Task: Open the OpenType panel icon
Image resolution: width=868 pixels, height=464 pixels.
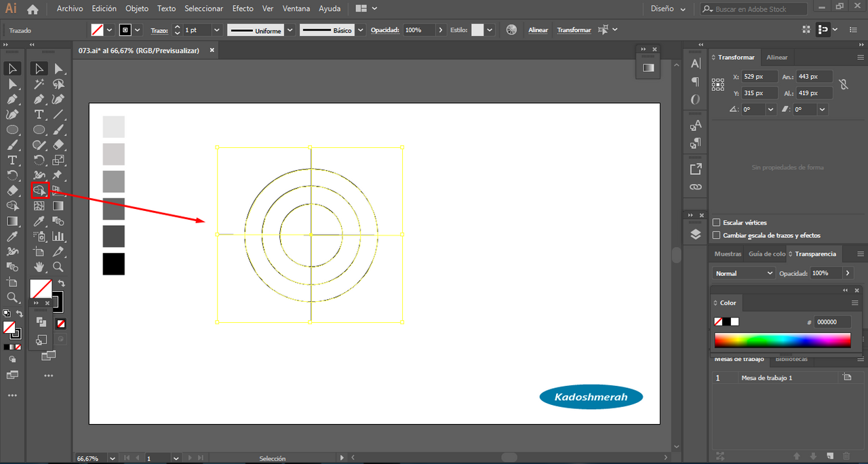Action: [695, 99]
